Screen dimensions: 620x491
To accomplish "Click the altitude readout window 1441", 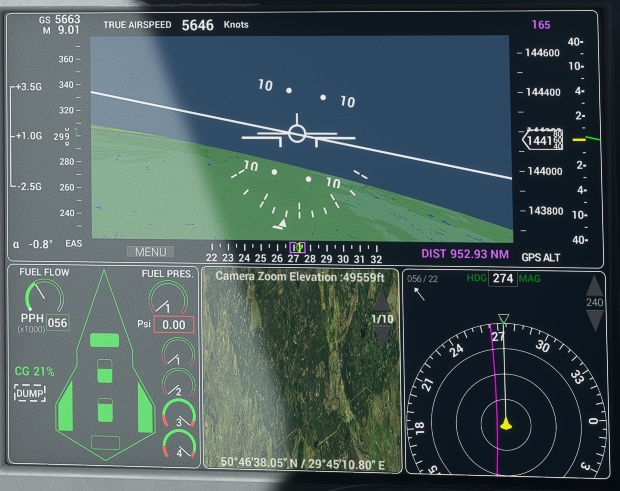I will [x=542, y=140].
